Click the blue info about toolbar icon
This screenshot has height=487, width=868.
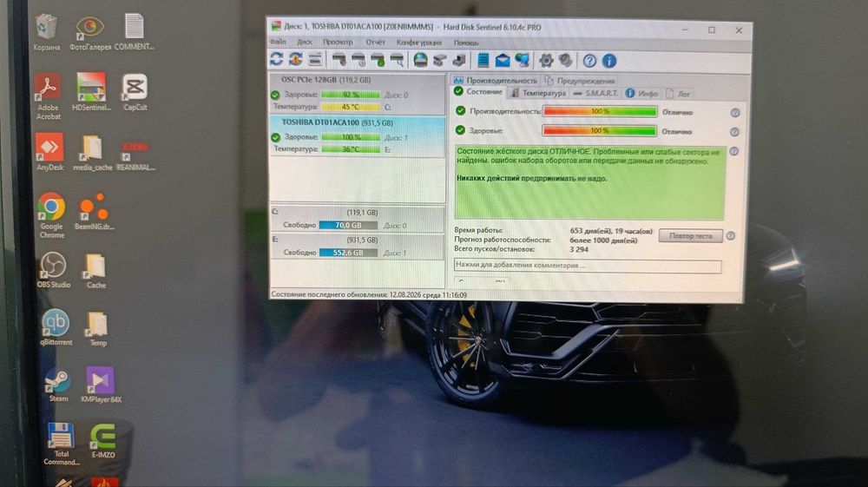point(609,61)
